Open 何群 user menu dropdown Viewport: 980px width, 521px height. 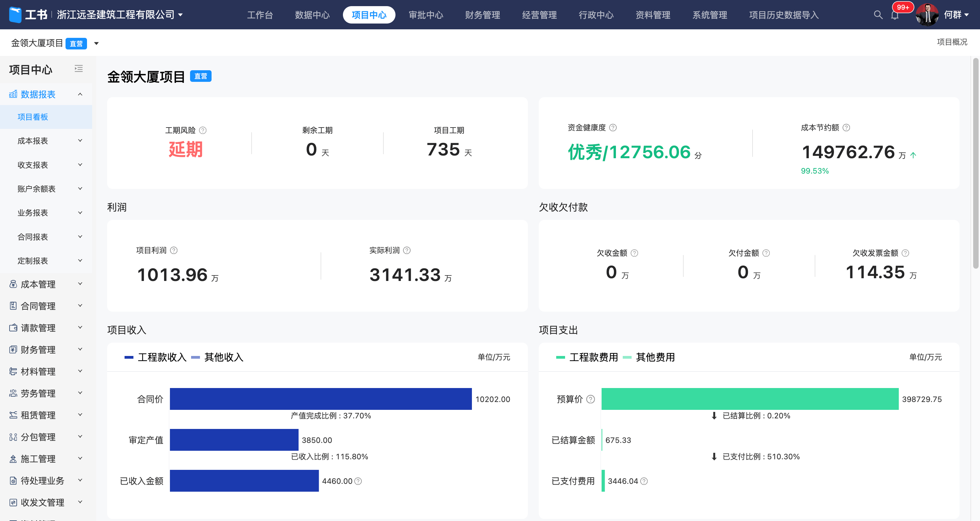point(956,15)
